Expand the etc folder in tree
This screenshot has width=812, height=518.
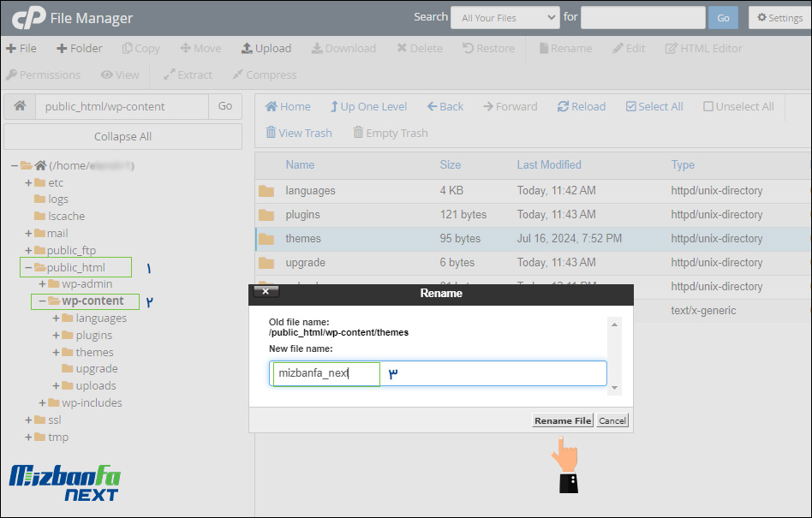[x=28, y=182]
